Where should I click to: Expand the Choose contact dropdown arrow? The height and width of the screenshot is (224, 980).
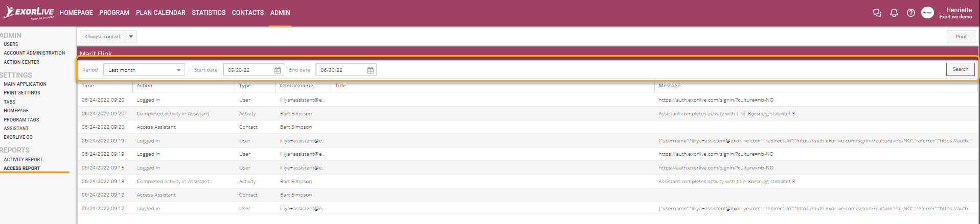(x=131, y=37)
